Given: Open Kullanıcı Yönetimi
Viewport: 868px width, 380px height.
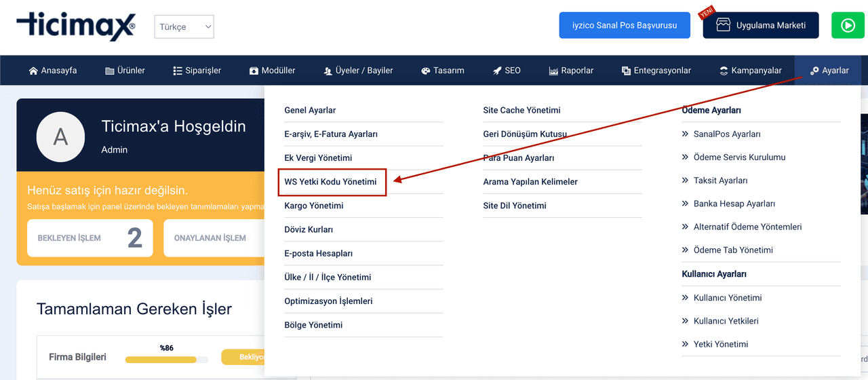Looking at the screenshot, I should (x=728, y=298).
